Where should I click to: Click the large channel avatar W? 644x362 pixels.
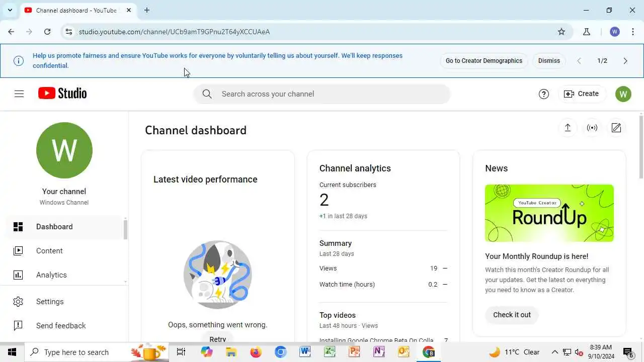(64, 150)
